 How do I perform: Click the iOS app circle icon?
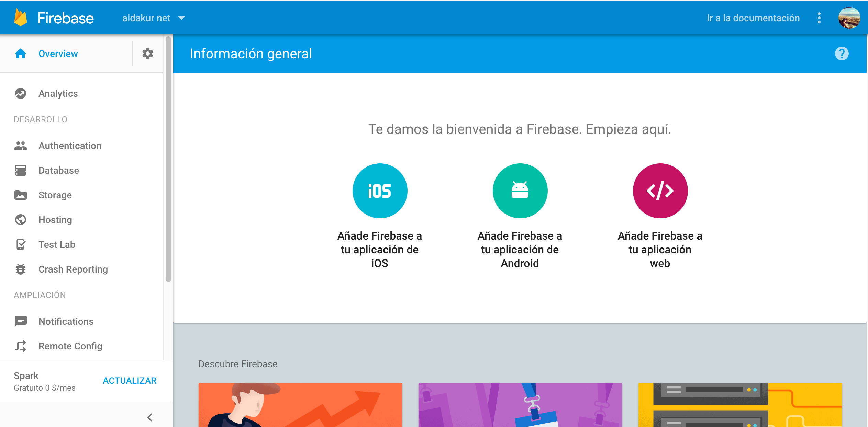point(380,191)
